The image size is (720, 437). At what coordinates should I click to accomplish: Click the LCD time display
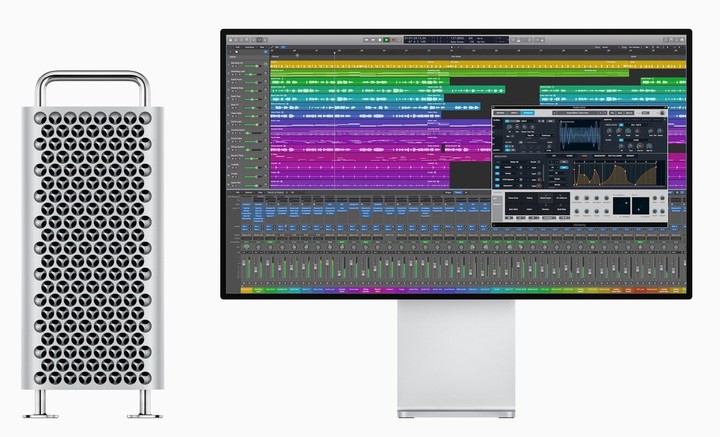pyautogui.click(x=456, y=40)
